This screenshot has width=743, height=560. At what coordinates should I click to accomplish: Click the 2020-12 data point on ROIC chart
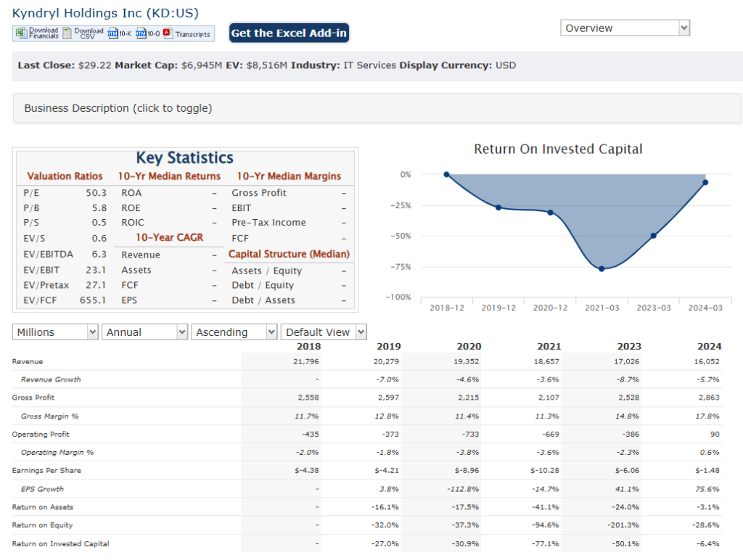coord(550,213)
